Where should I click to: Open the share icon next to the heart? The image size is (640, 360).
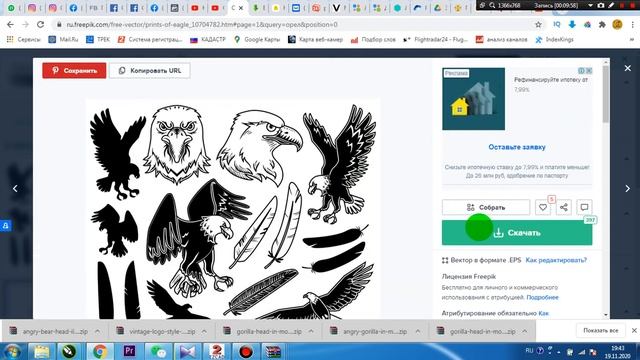pos(564,207)
